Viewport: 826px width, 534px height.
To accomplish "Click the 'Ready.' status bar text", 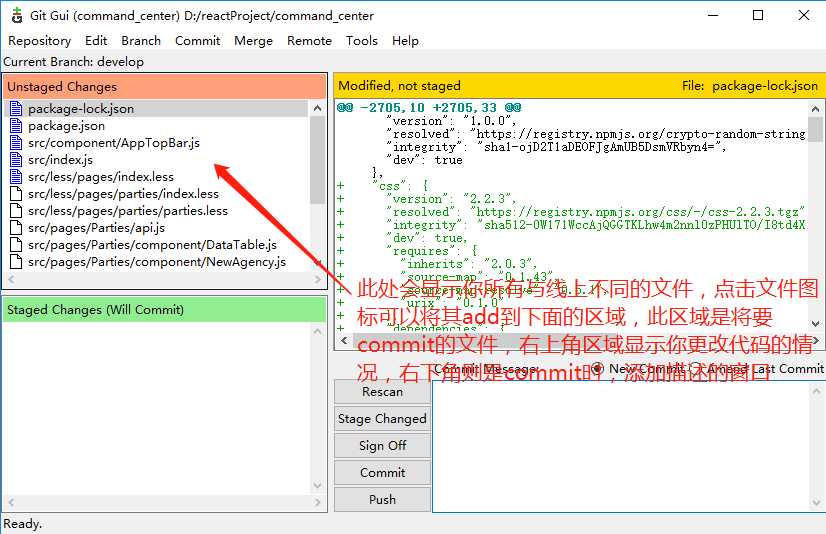I will click(x=23, y=523).
